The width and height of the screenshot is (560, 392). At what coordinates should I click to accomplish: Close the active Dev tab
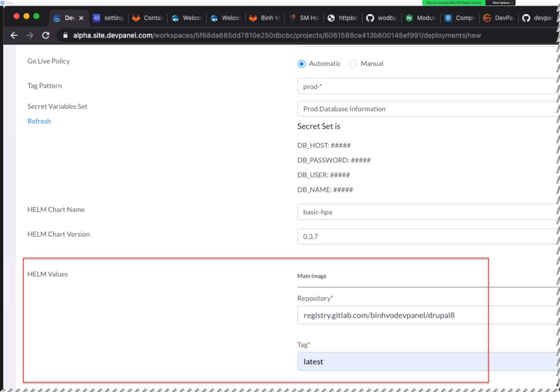(x=81, y=18)
